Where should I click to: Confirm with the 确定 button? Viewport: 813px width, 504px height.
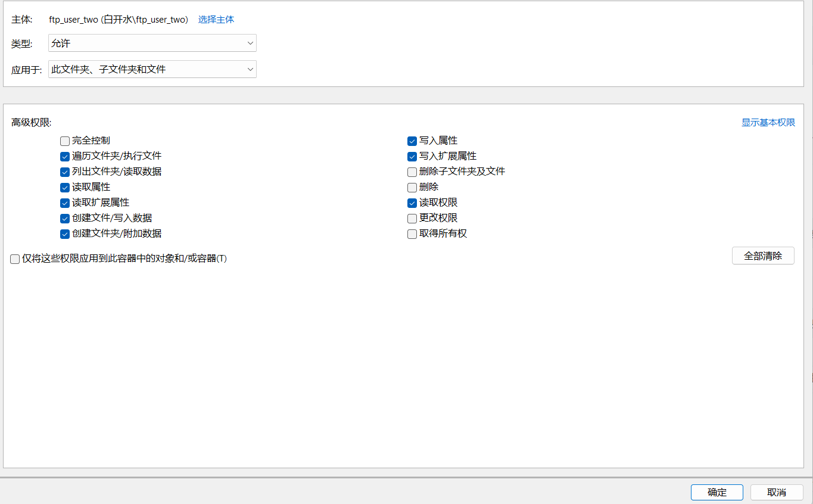pyautogui.click(x=717, y=492)
